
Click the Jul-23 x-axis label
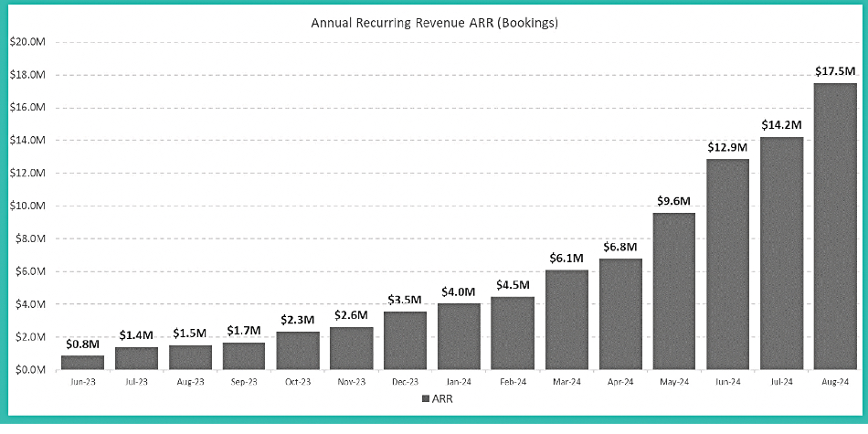point(136,381)
